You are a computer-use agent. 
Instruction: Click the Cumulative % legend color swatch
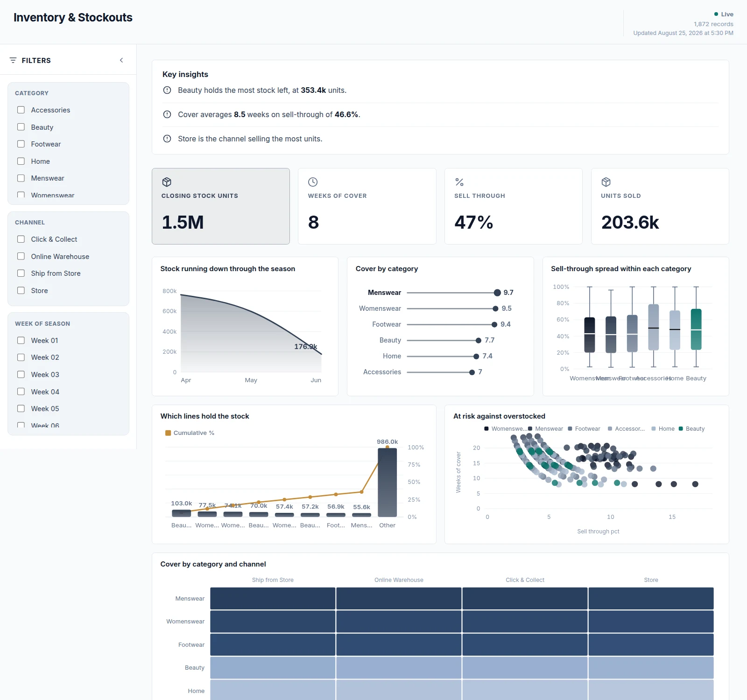(168, 433)
